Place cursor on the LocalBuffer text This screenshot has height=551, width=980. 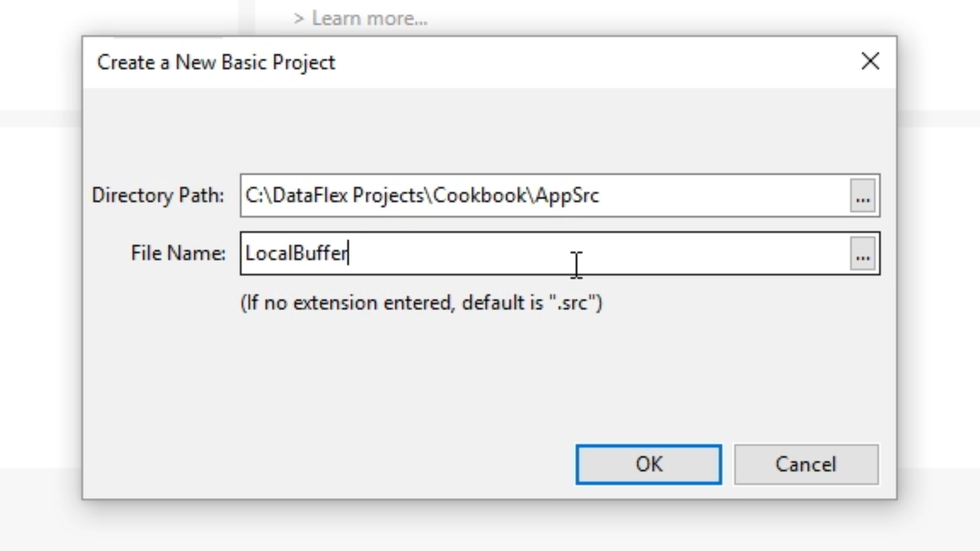pos(296,253)
